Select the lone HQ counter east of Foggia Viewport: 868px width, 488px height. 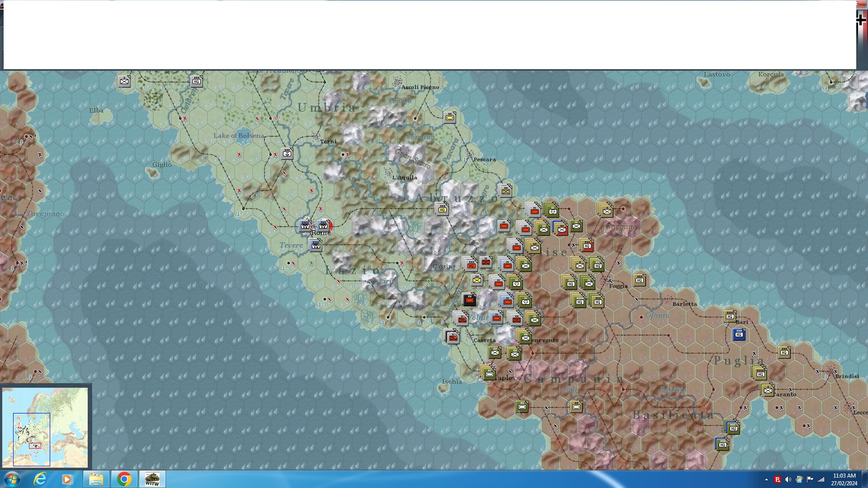[x=639, y=280]
